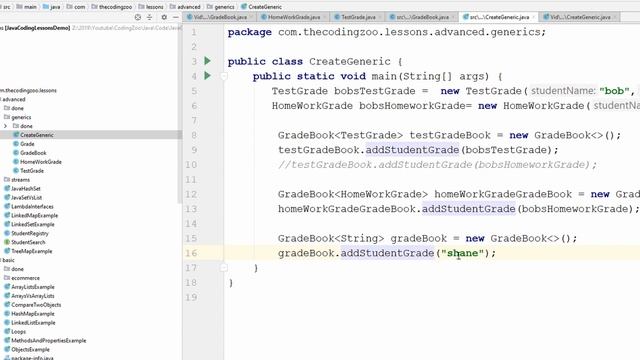
Task: Select JavaSetVsList in the project tree
Action: click(27, 198)
